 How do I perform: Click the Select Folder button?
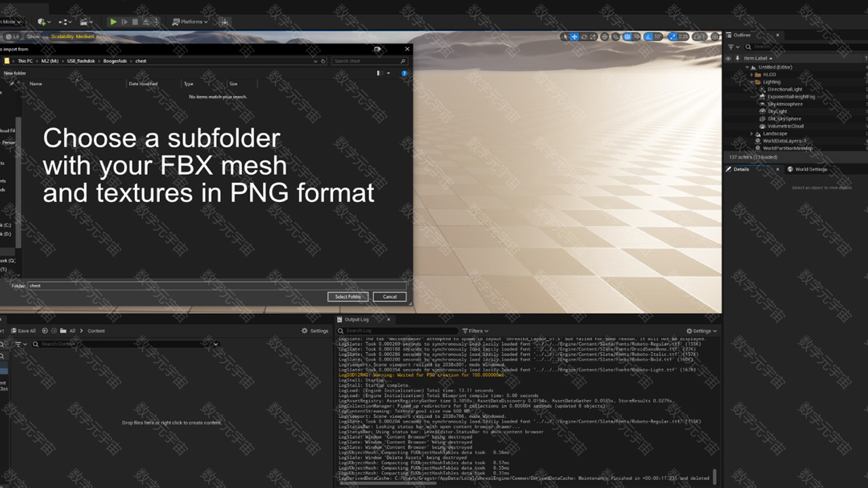[x=348, y=297]
